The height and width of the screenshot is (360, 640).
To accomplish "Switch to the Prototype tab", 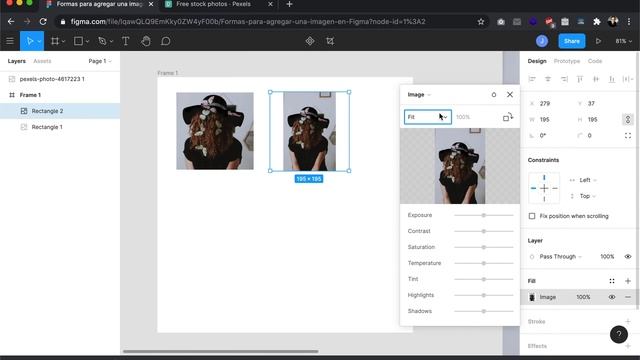I will 567,61.
